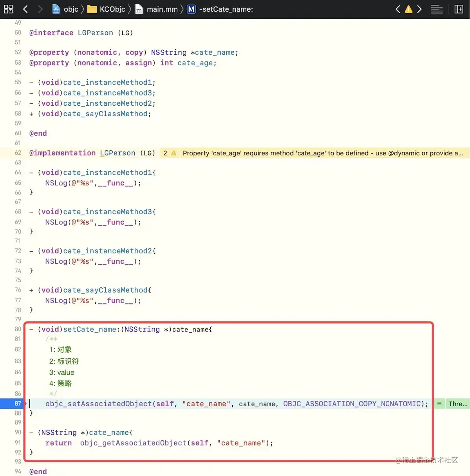Click the 'return' keyword on line 91
470x476 pixels.
58,443
